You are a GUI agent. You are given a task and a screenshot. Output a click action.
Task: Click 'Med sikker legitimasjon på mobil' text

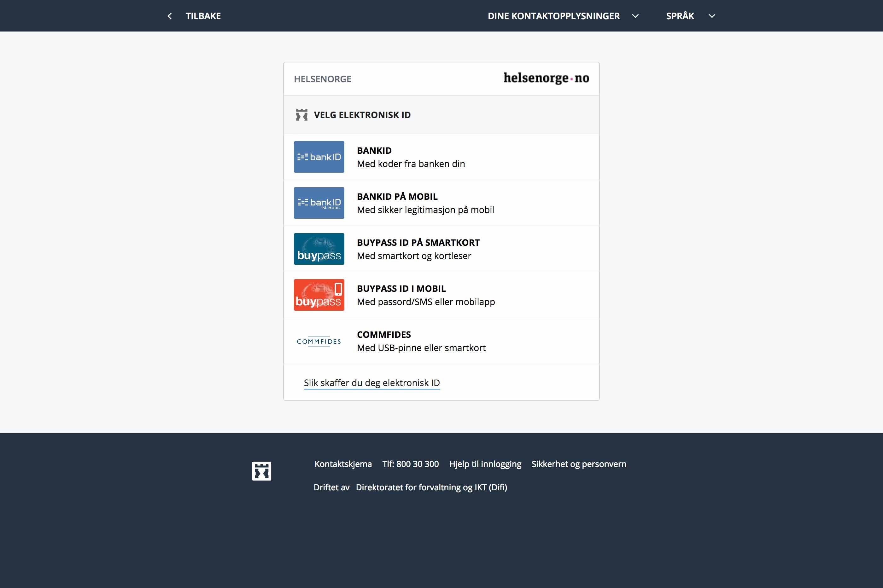(x=425, y=210)
